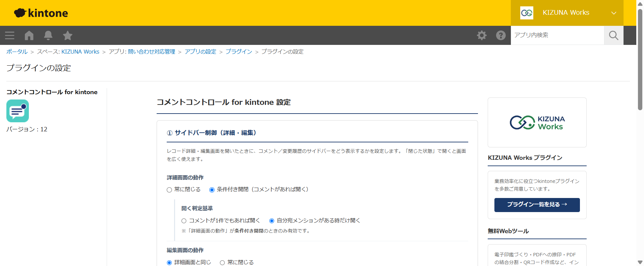Open help question mark icon

[501, 35]
